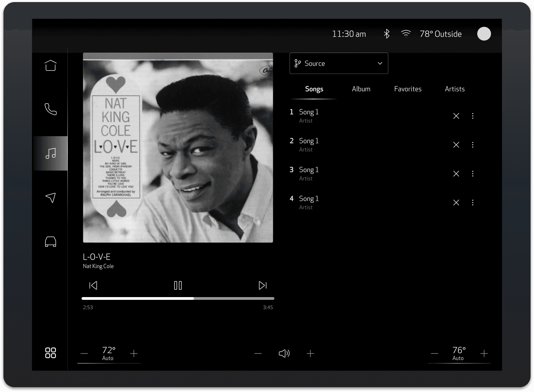534x392 pixels.
Task: Select song number 1 row title
Action: [309, 112]
